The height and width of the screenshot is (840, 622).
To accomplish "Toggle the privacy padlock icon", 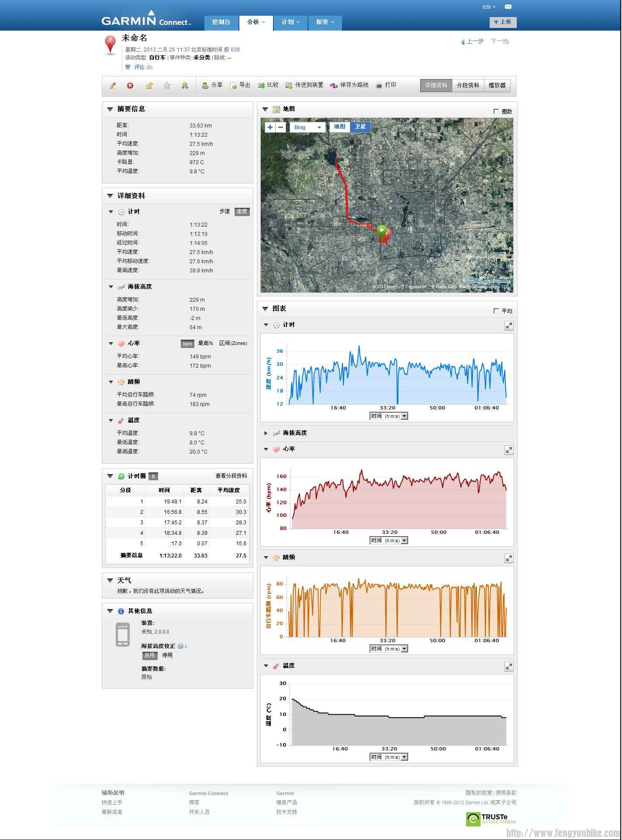I will [149, 86].
